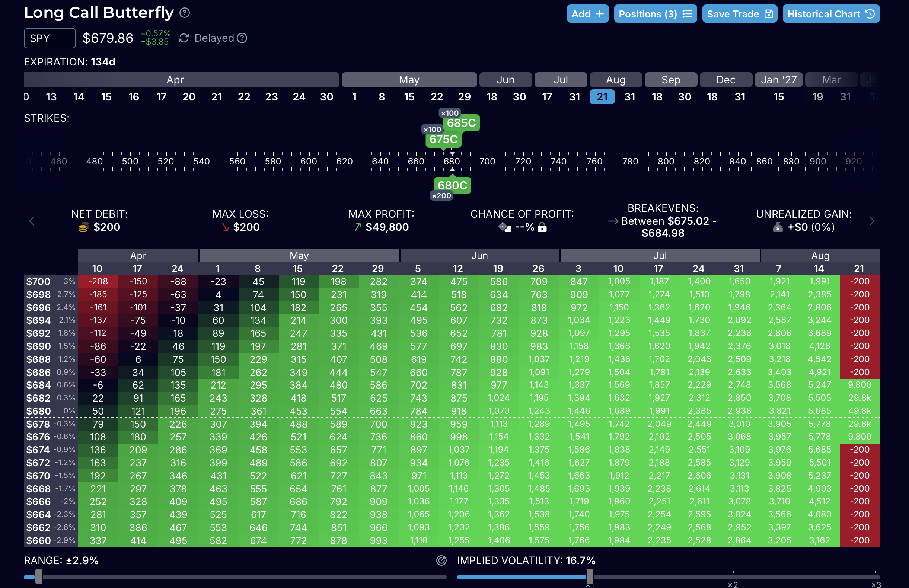Click the help icon beside Long Call Butterfly
909x588 pixels.
185,13
